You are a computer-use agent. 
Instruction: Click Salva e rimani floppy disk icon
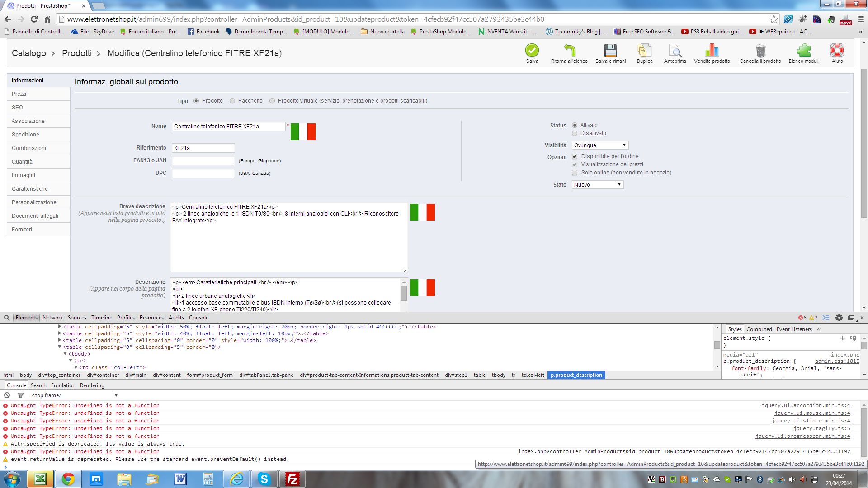coord(610,50)
